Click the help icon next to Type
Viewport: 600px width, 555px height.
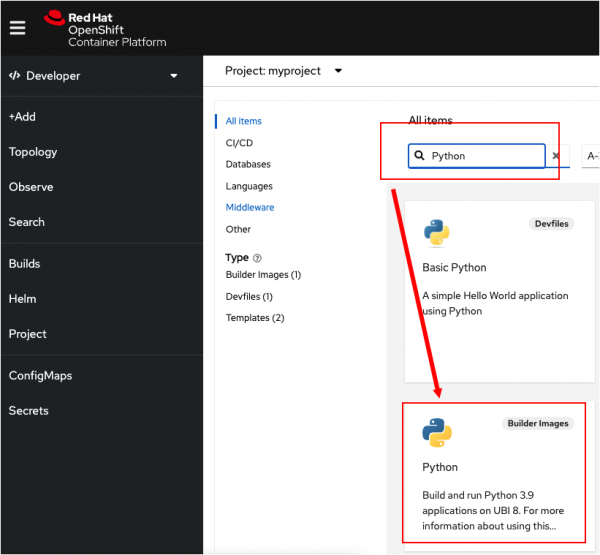tap(257, 258)
